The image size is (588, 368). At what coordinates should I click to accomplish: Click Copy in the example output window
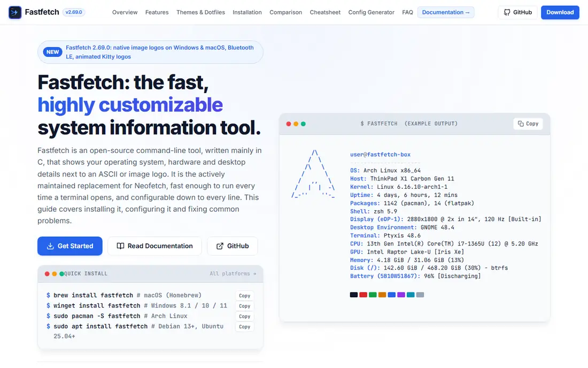528,124
